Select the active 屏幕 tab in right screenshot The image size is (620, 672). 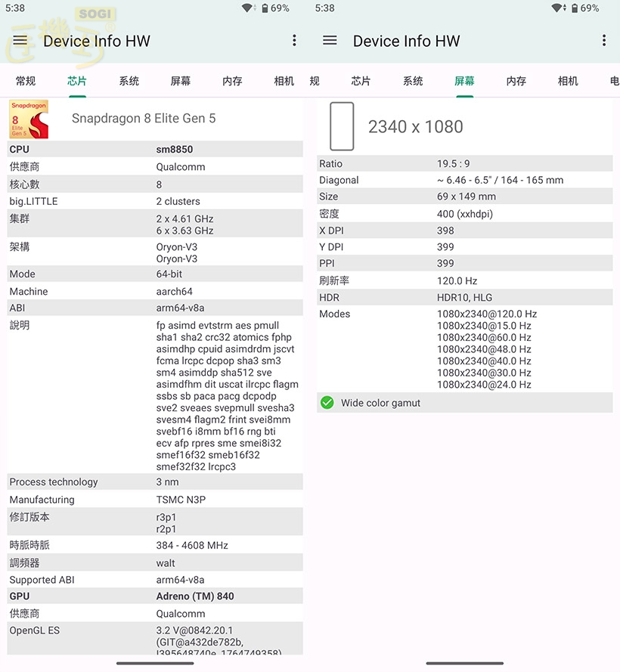(x=464, y=81)
